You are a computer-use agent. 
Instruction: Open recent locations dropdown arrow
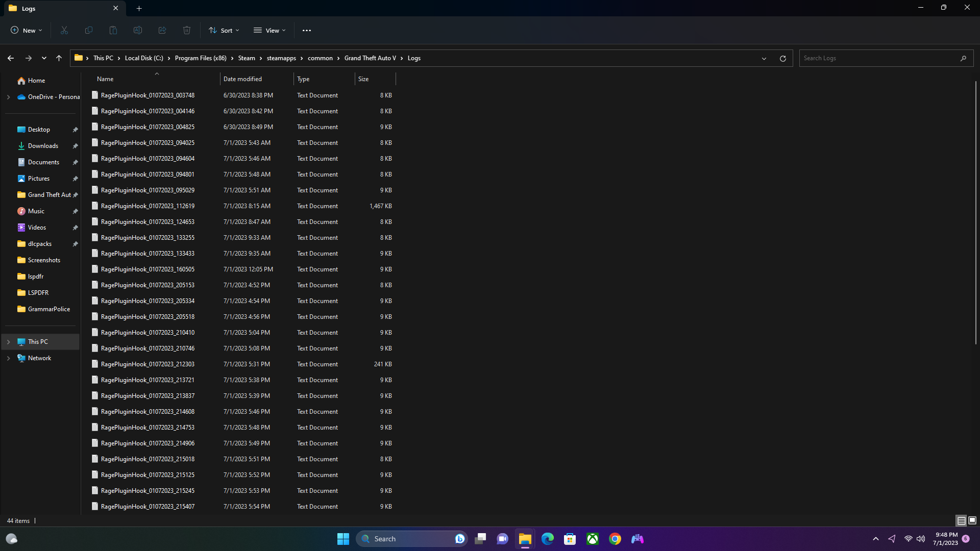(44, 58)
